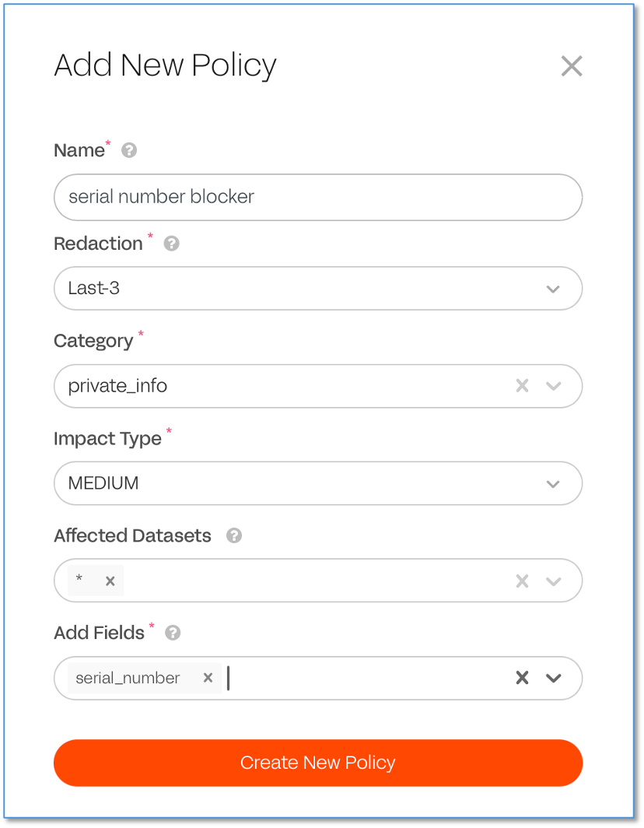Viewport: 644px width, 828px height.
Task: Expand the Impact Type dropdown chevron
Action: point(553,483)
